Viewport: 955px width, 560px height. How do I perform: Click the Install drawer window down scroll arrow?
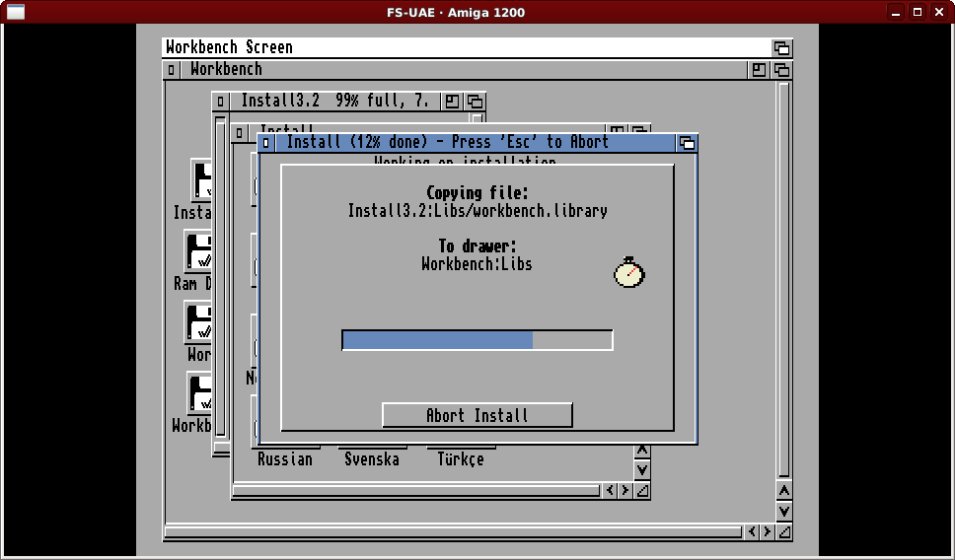tap(642, 470)
